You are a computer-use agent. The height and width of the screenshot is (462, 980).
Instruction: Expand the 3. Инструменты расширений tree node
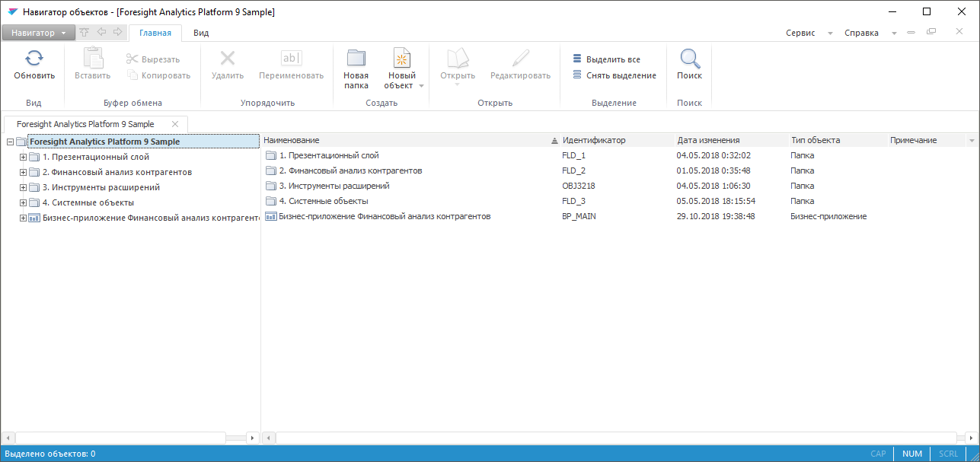[23, 187]
